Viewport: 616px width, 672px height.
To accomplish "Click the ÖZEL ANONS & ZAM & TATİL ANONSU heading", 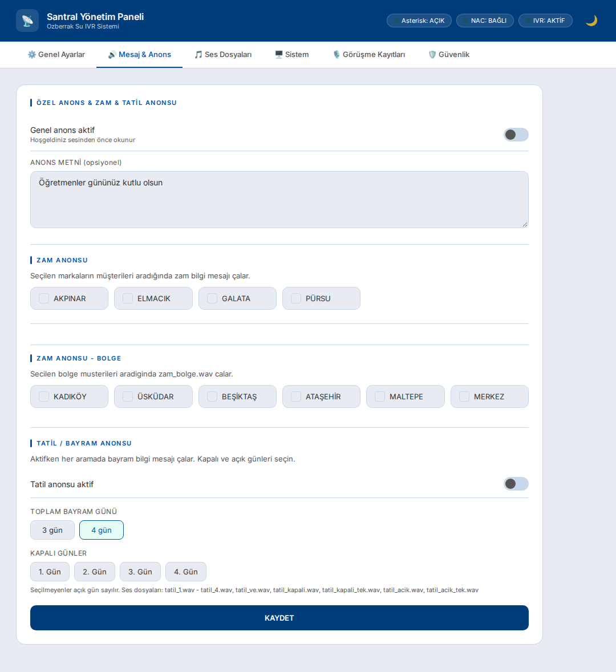I will click(107, 103).
